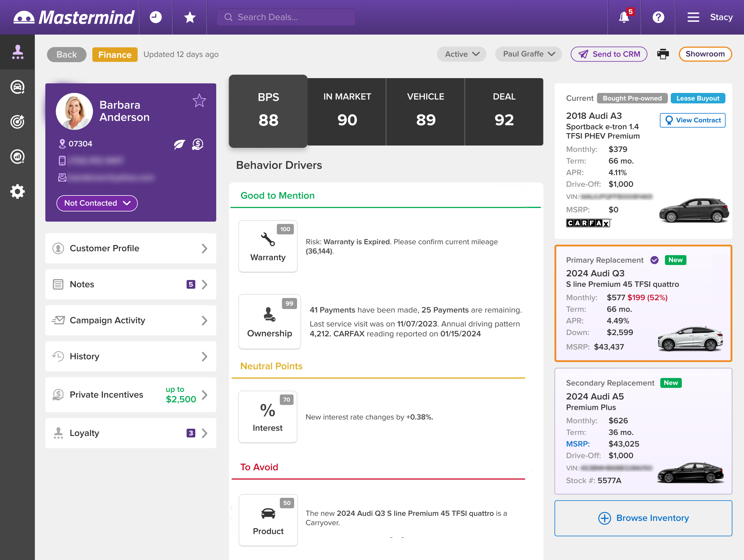Image resolution: width=744 pixels, height=560 pixels.
Task: Click the Send to CRM button
Action: 609,54
